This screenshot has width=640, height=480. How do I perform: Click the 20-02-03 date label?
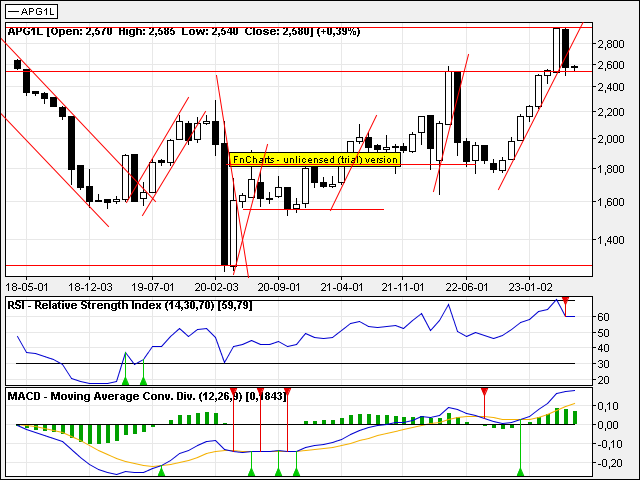point(216,287)
